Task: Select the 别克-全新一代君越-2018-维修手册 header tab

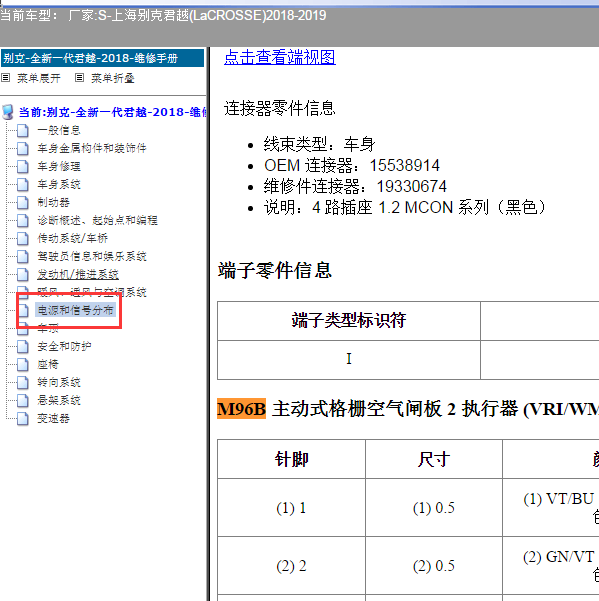Action: [x=102, y=58]
